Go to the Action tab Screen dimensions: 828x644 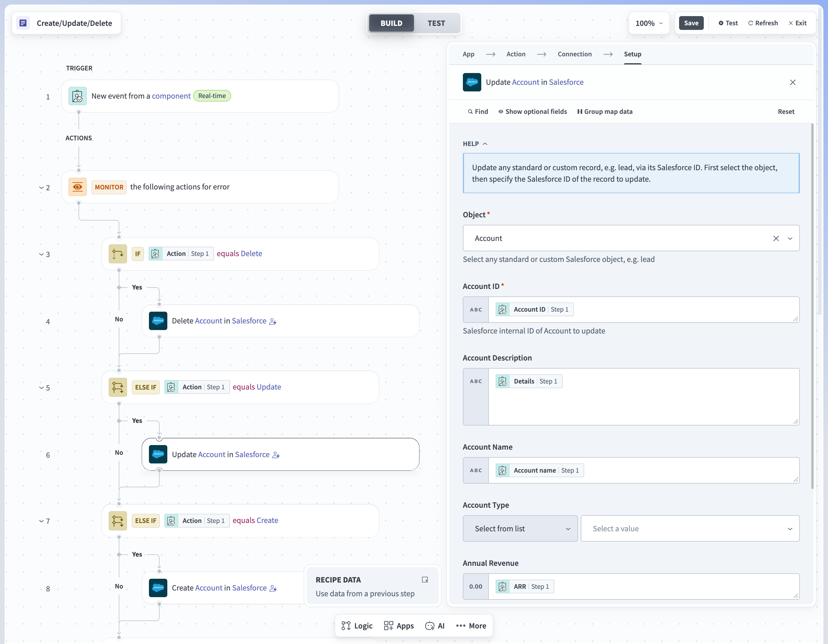(x=516, y=54)
